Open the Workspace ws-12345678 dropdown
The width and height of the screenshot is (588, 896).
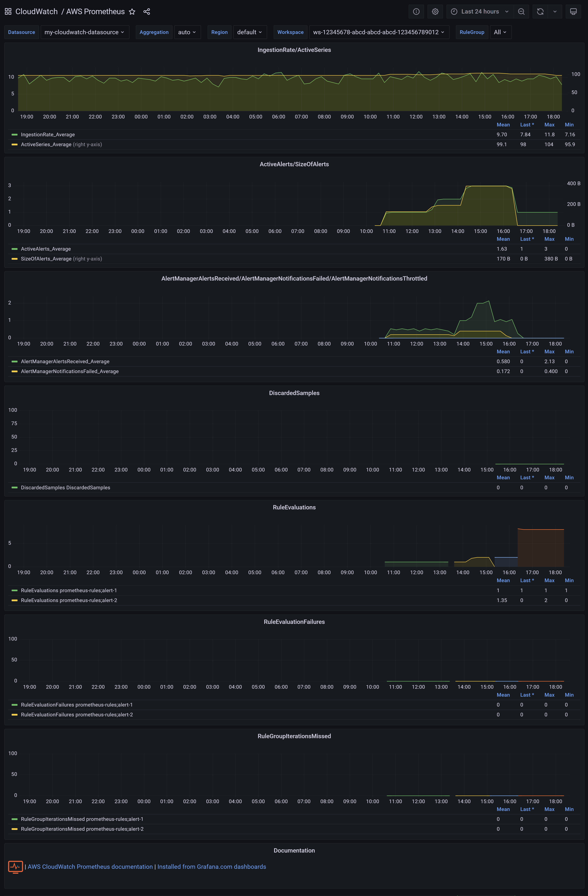point(379,32)
